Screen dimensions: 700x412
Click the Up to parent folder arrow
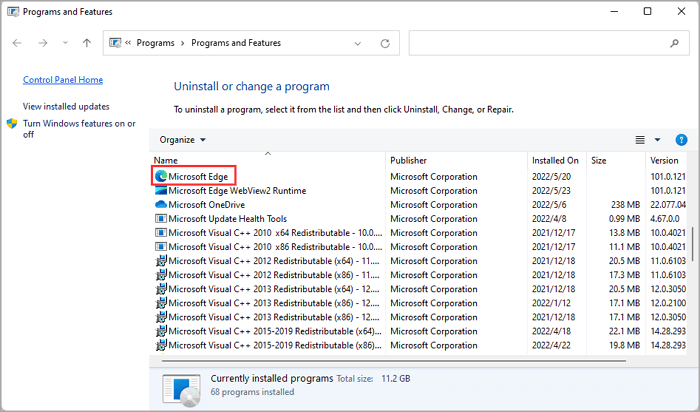click(x=87, y=43)
